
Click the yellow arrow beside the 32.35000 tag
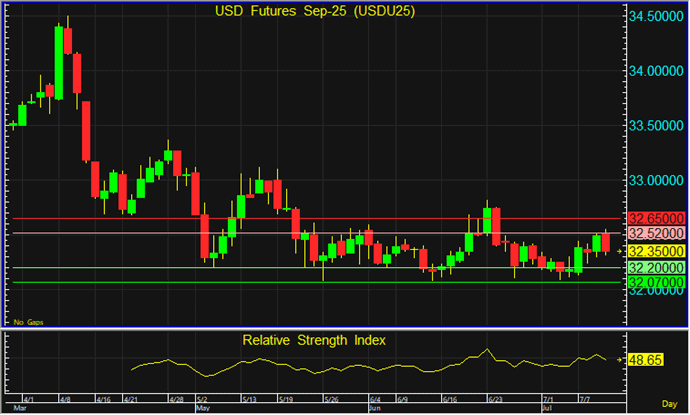click(x=621, y=250)
